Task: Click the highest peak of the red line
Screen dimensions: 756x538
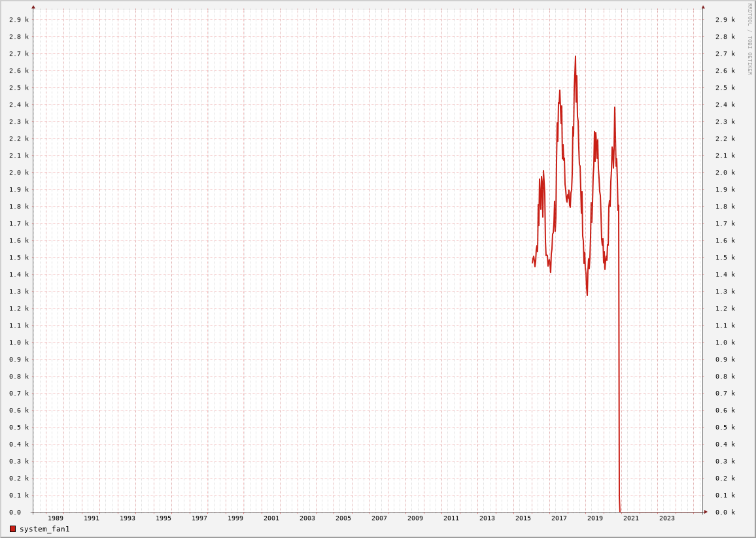Action: [576, 57]
